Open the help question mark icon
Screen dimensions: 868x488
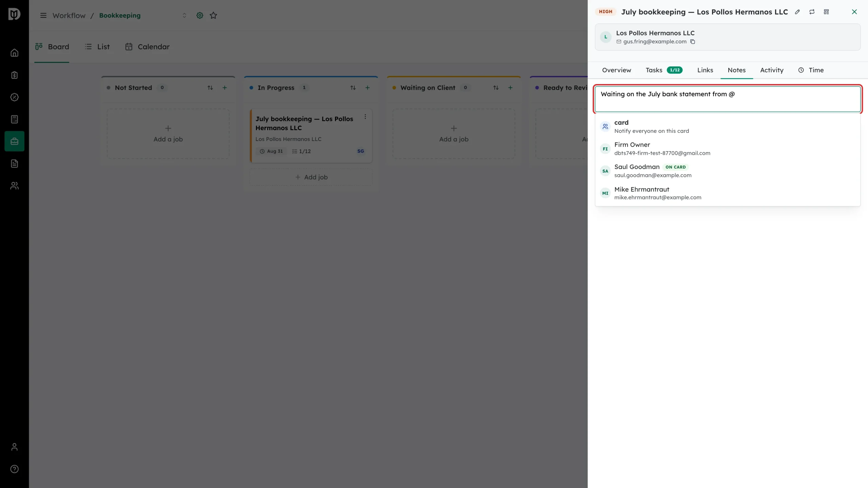14,469
